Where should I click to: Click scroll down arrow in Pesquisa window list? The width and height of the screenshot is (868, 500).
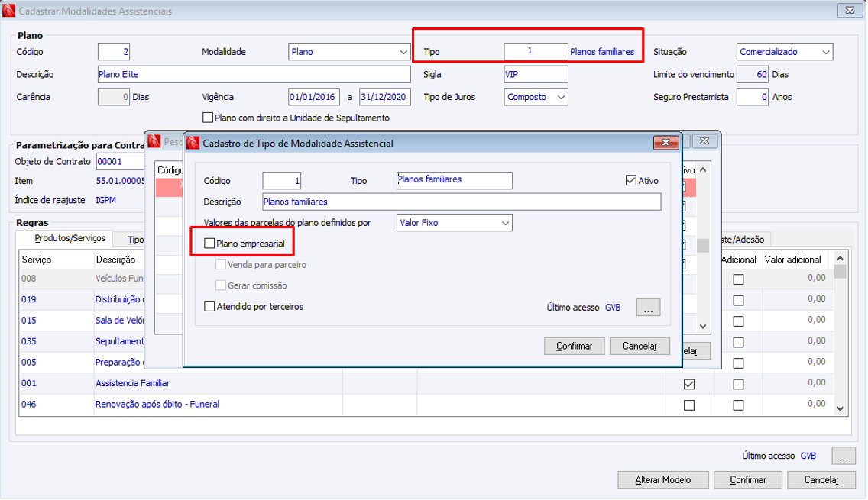pos(703,326)
